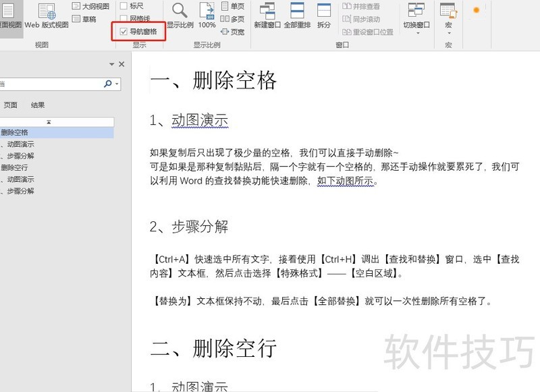Viewport: 540px width, 392px height.
Task: Open the 切换窗口 switch windows menu
Action: (x=416, y=18)
